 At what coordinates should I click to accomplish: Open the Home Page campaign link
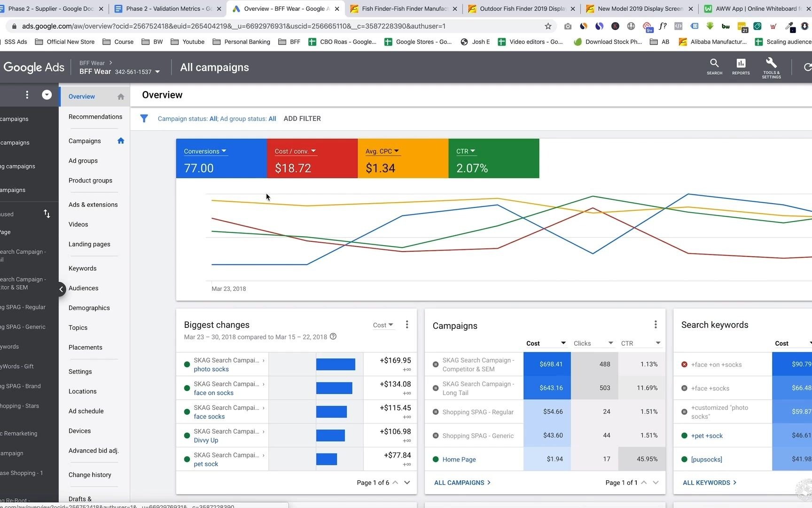[459, 460]
